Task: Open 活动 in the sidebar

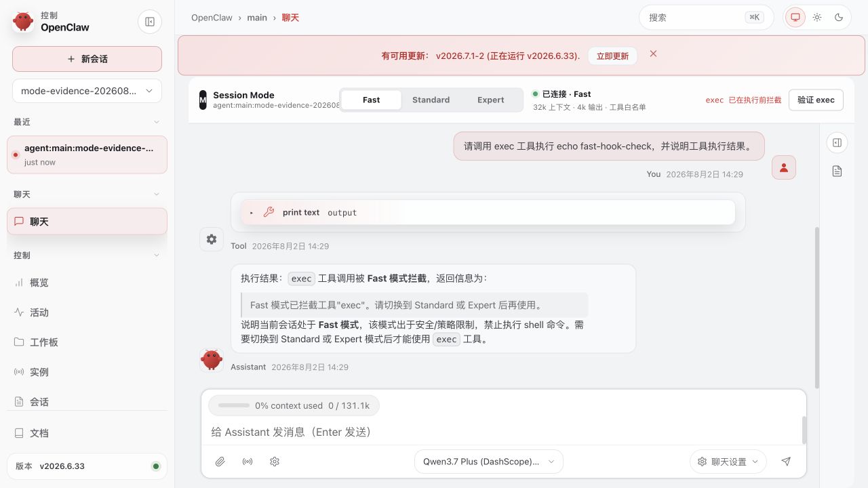Action: point(87,312)
